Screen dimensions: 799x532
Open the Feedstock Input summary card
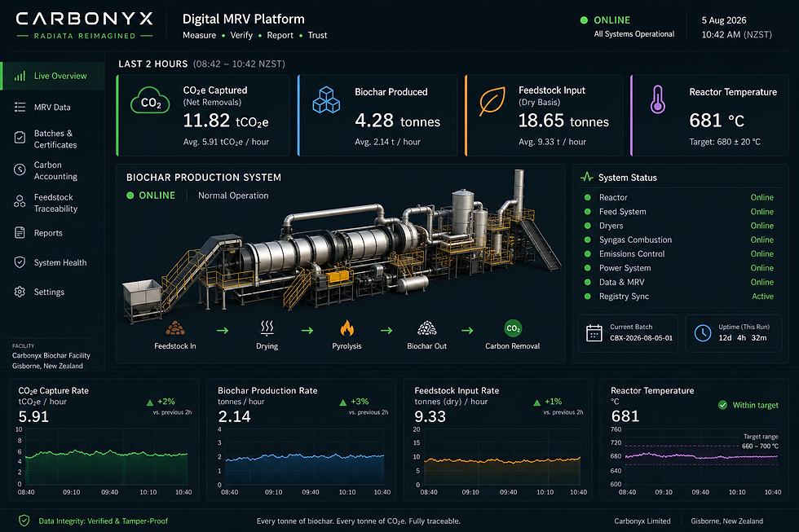544,116
